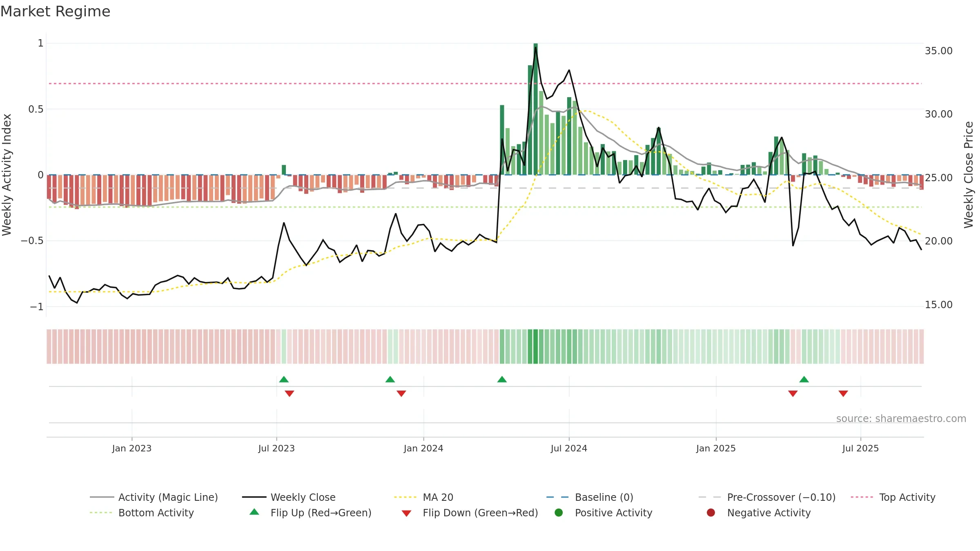This screenshot has height=551, width=980.
Task: Click the Jan 2023 axis label
Action: (x=132, y=449)
